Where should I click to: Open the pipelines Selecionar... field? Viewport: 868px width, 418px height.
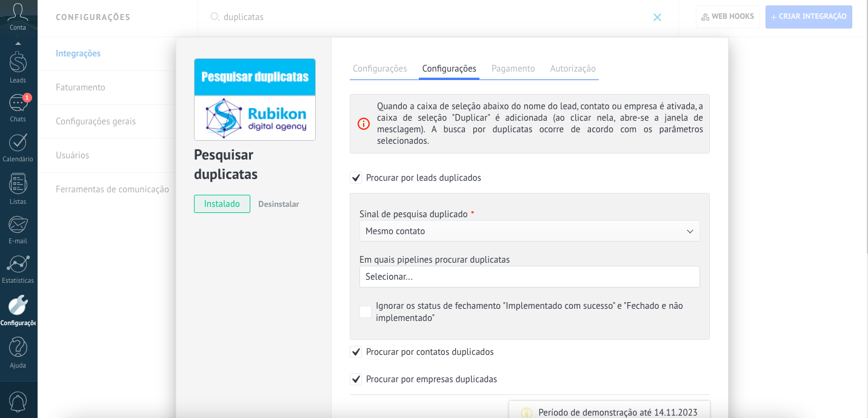[529, 277]
